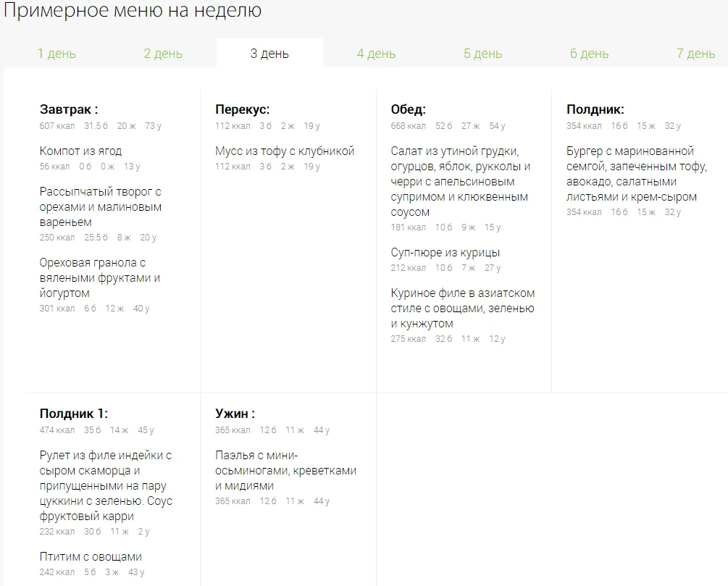
Task: Click the dish "Компот из ягод"
Action: [x=80, y=151]
